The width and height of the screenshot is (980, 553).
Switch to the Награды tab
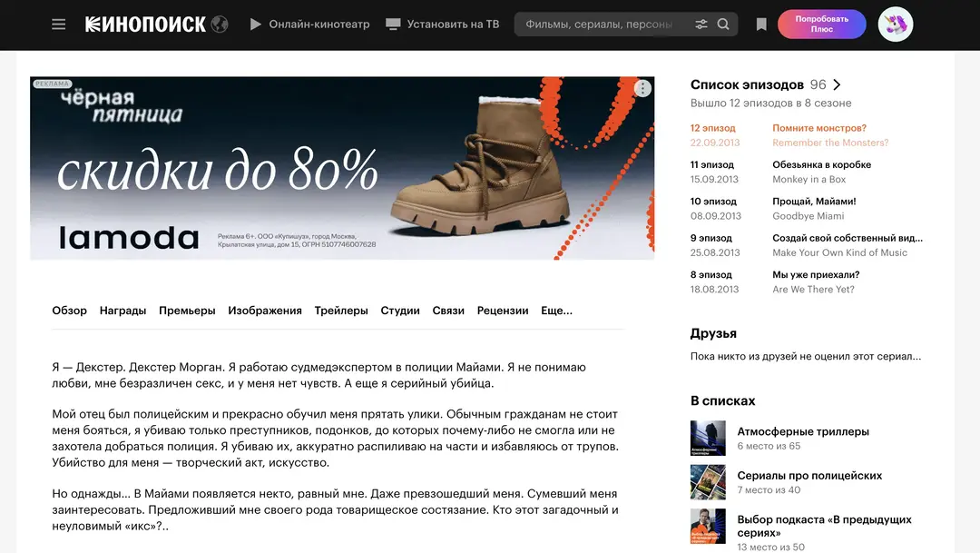point(122,311)
